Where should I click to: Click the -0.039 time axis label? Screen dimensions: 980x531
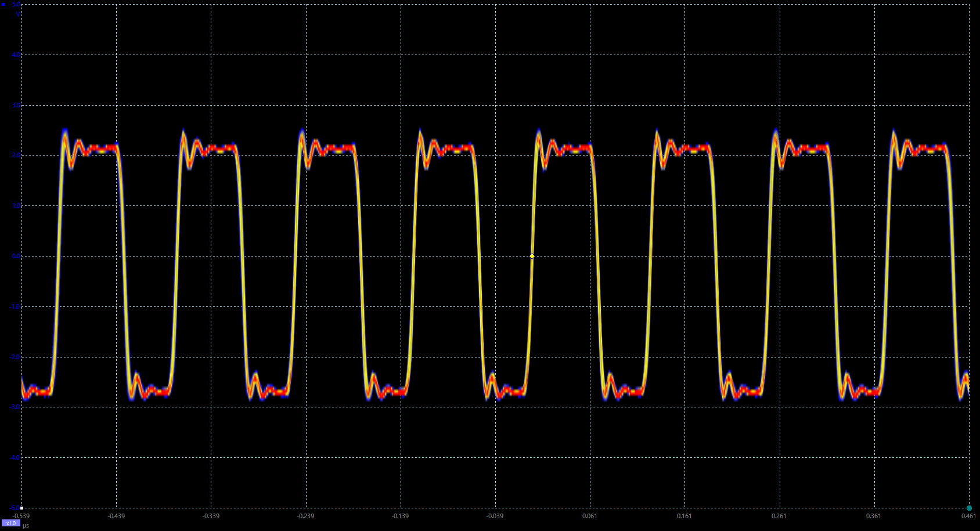495,516
